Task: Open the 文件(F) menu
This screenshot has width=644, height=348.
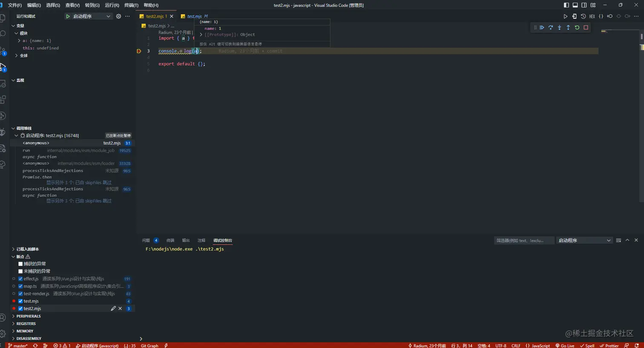Action: tap(15, 5)
